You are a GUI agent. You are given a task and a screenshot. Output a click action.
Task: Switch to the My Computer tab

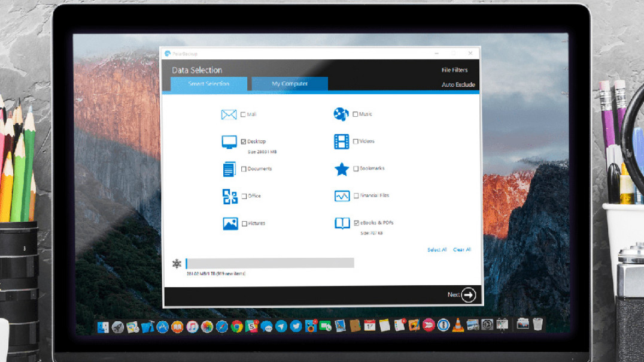(x=290, y=84)
